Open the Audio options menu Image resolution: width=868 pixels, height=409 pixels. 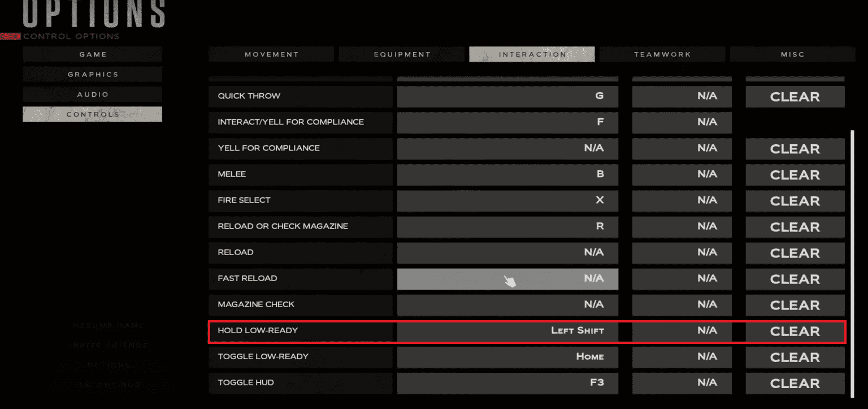click(x=93, y=94)
